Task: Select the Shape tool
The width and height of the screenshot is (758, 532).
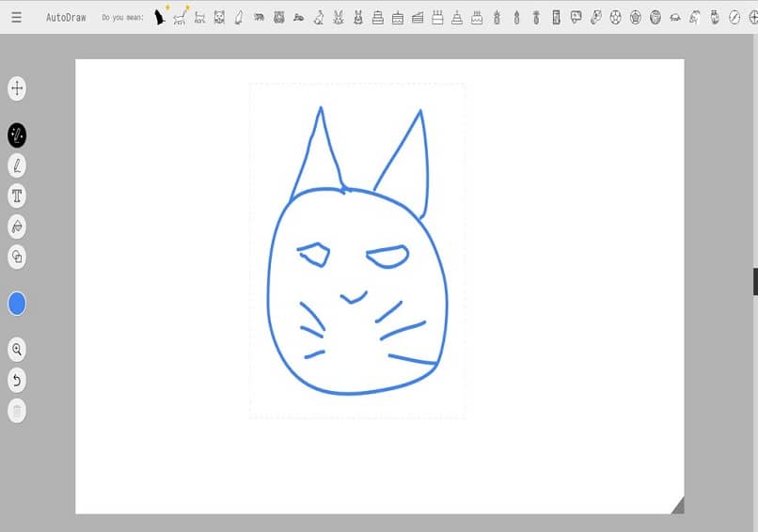Action: coord(17,256)
